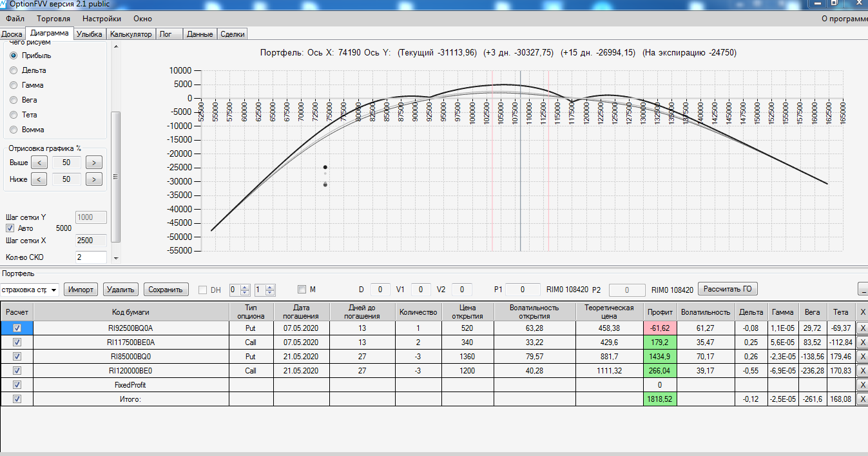The image size is (868, 456).
Task: Click the Теоретическая цена column header
Action: pos(610,312)
